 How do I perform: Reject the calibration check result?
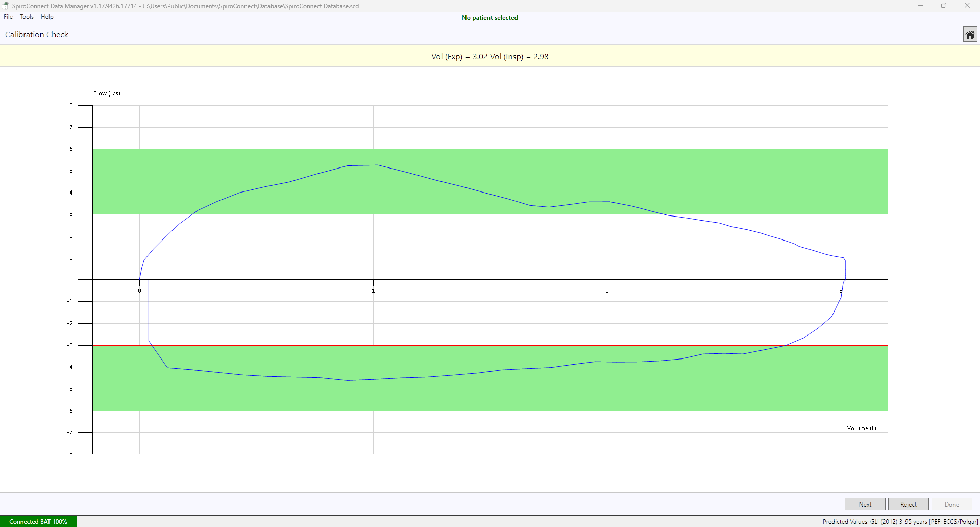pos(908,504)
